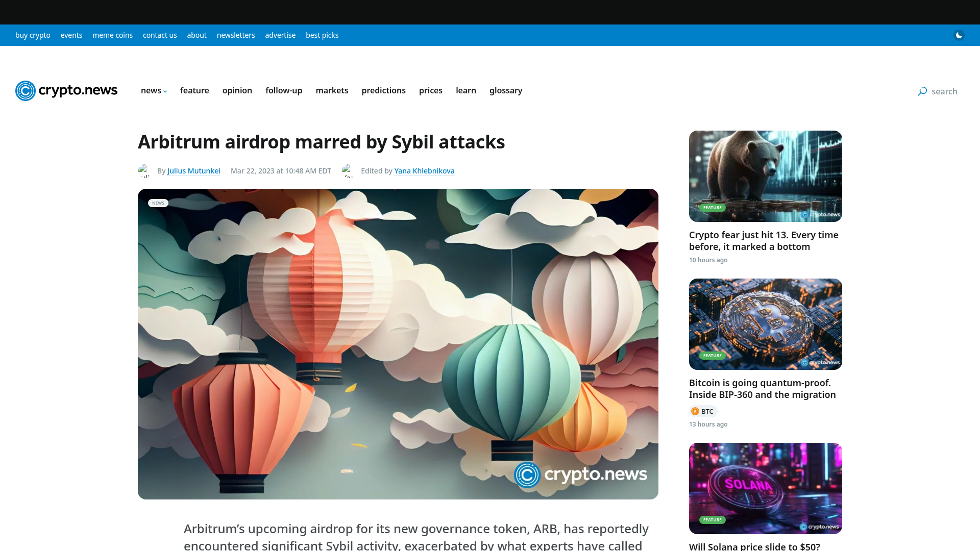Image resolution: width=980 pixels, height=551 pixels.
Task: Open the bear market thumbnail article
Action: (x=766, y=176)
